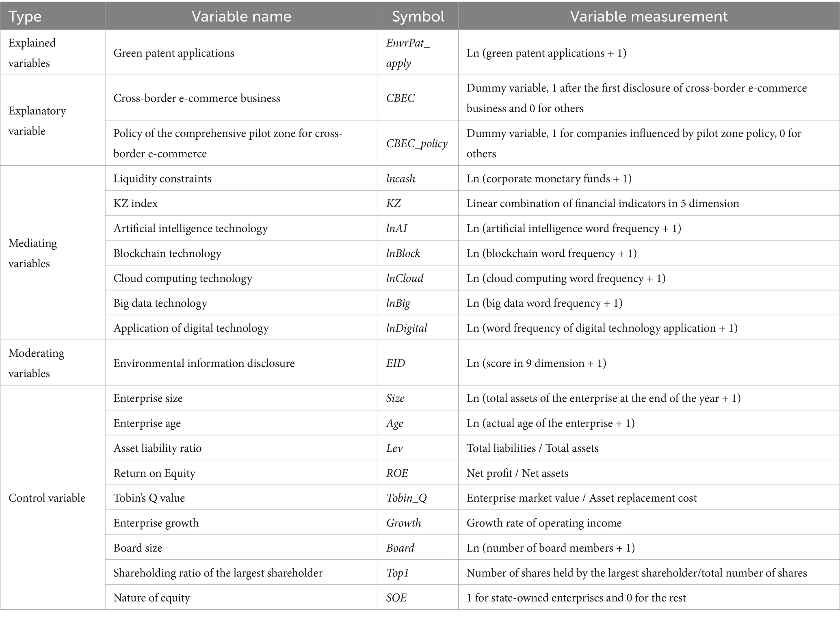
Task: Select 'Total liabilities / Total assets' measurement cell
Action: coord(533,448)
